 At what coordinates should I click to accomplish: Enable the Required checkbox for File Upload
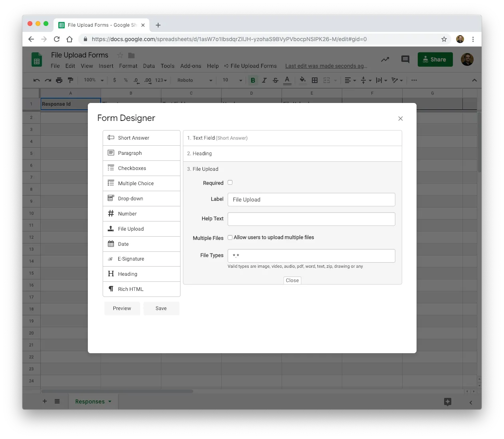[230, 182]
